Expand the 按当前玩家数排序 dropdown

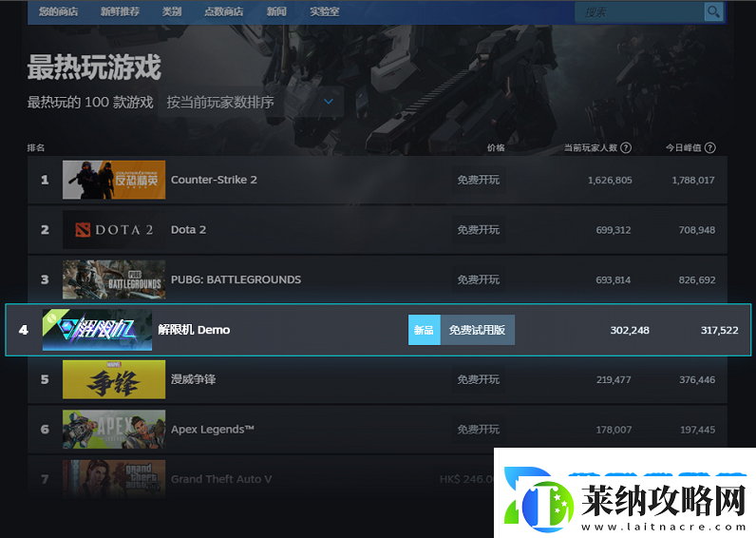(x=251, y=102)
